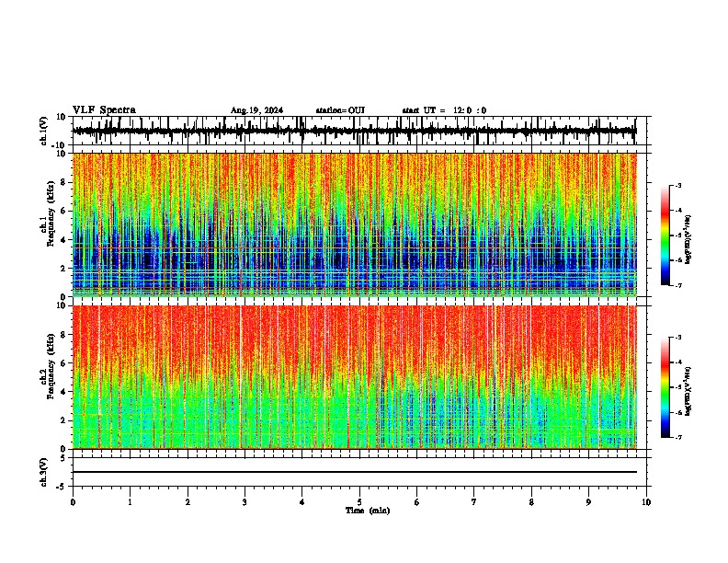Click time axis tick label "6"
This screenshot has width=728, height=563.
pos(417,502)
